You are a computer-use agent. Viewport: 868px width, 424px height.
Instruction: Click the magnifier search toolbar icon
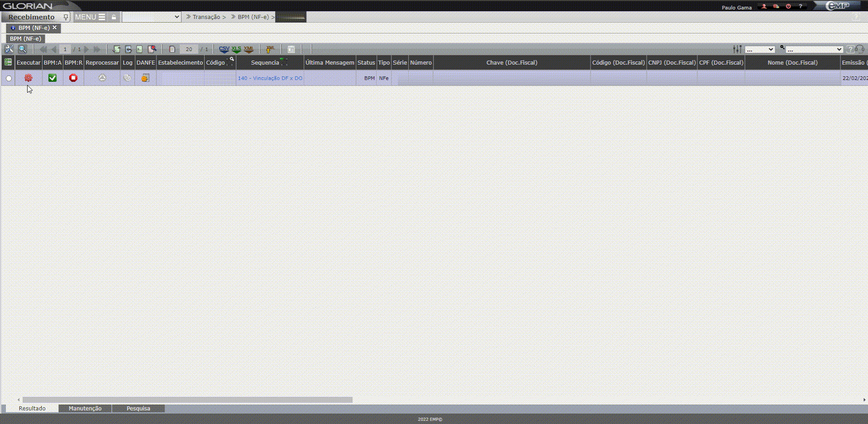pyautogui.click(x=22, y=49)
